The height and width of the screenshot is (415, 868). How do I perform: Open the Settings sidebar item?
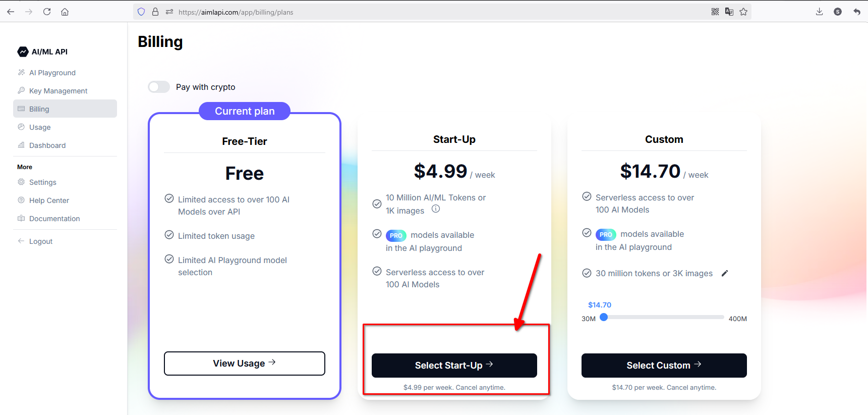[42, 182]
